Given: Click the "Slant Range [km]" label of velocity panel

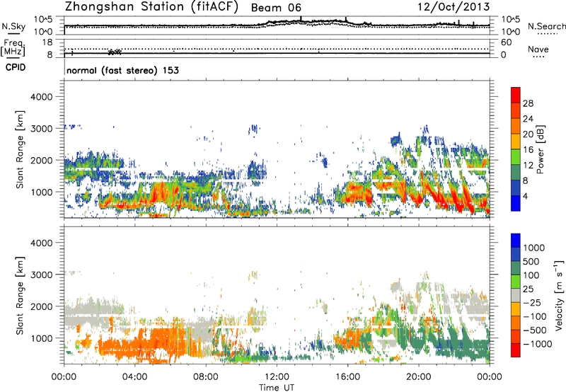Looking at the screenshot, I should 20,296.
